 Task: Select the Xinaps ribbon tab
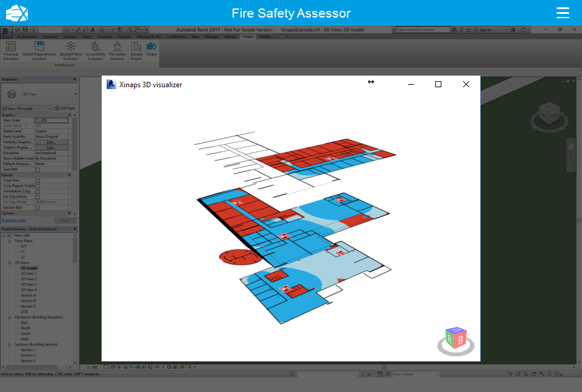coord(248,37)
